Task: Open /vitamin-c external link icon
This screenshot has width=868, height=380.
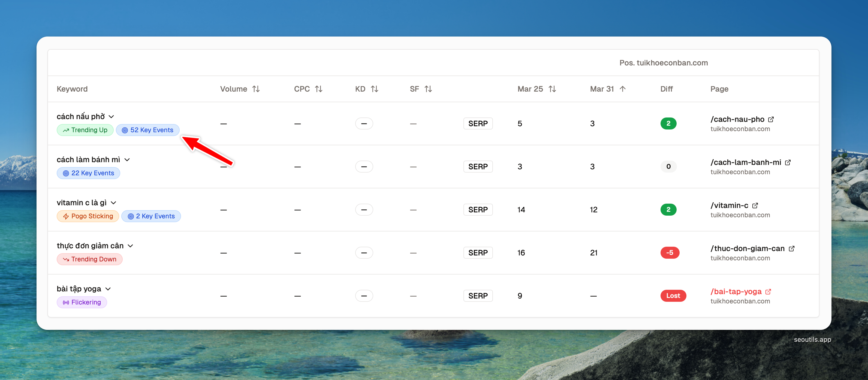Action: (755, 206)
